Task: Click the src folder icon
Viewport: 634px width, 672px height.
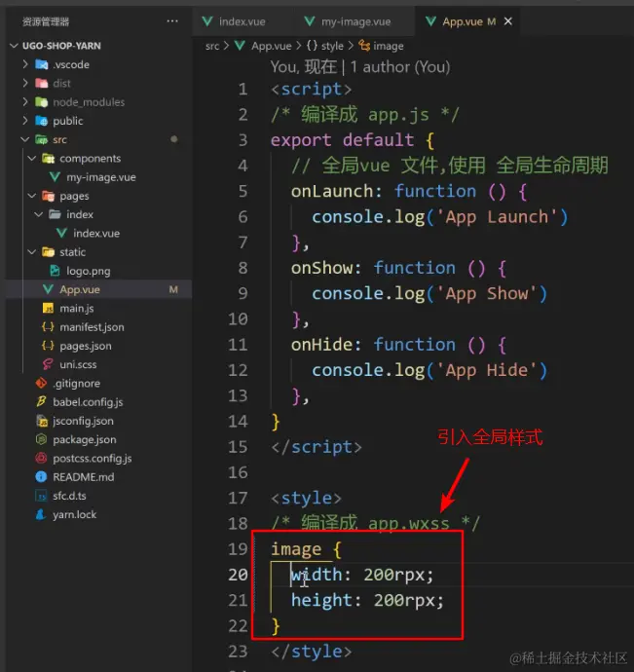Action: pos(42,139)
